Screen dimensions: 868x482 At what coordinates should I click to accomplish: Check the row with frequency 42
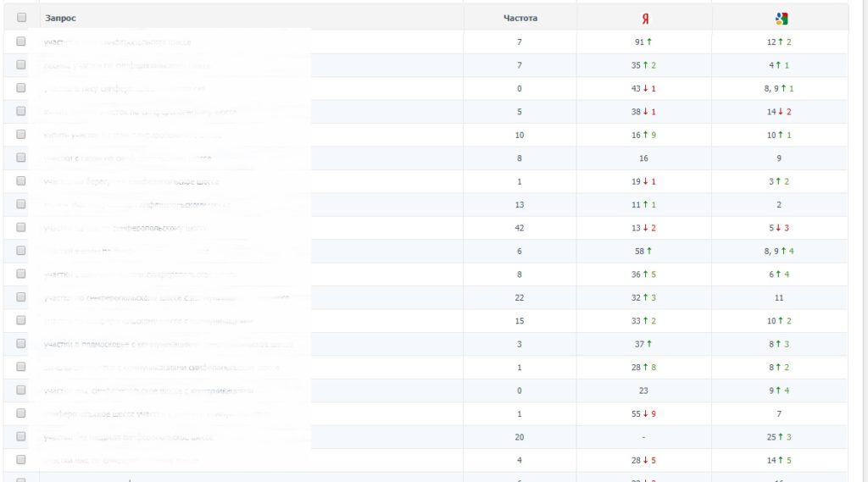click(x=21, y=227)
